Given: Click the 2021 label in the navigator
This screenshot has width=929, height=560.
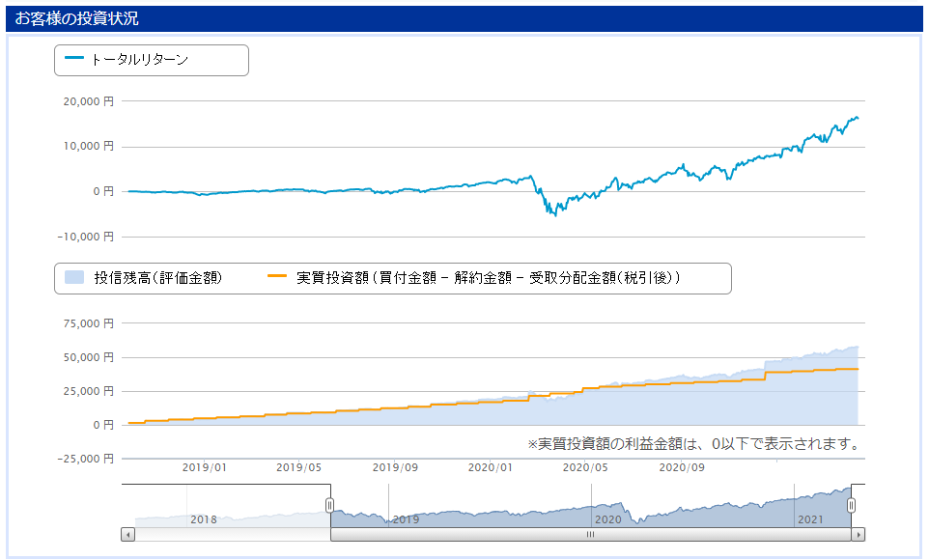Looking at the screenshot, I should (x=810, y=519).
